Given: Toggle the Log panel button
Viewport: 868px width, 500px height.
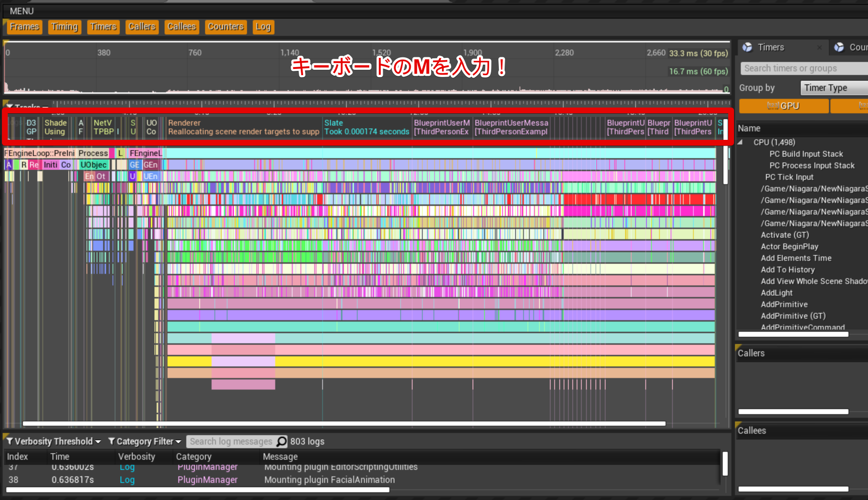Looking at the screenshot, I should (263, 27).
